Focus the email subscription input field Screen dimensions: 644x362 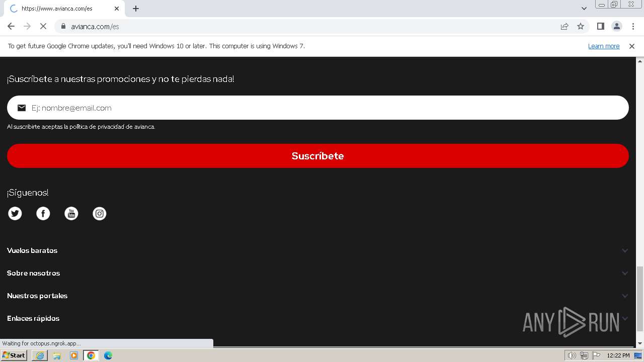click(318, 108)
